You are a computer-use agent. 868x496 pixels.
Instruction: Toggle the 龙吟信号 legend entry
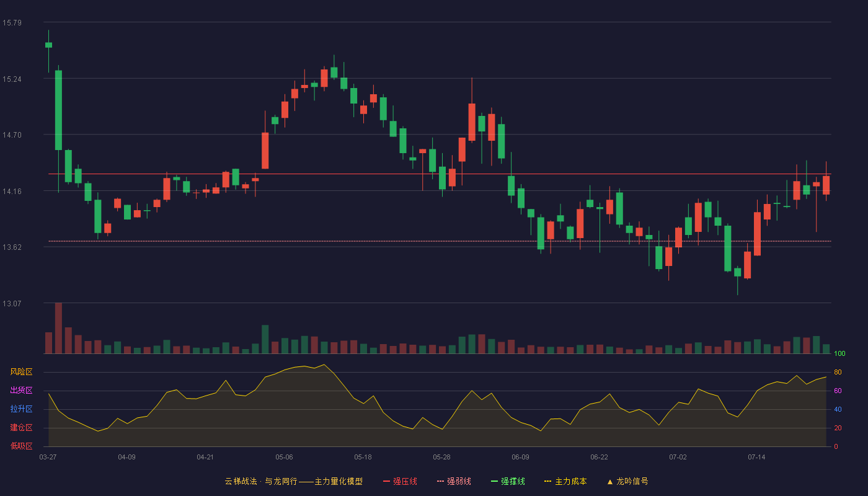click(627, 481)
